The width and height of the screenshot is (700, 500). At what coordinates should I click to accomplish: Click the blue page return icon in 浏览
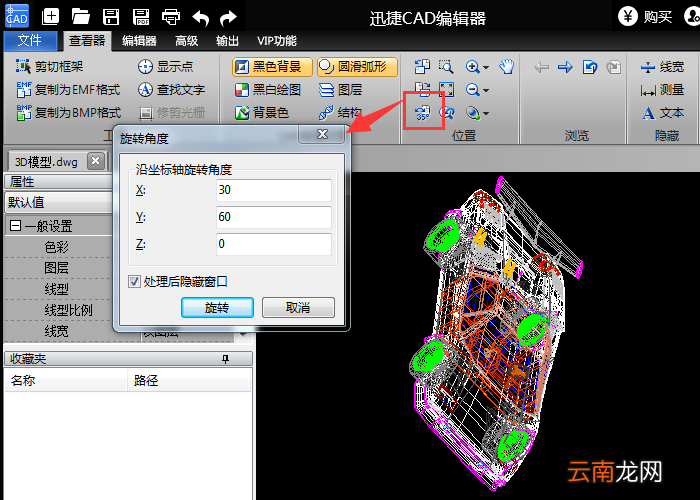(x=590, y=67)
